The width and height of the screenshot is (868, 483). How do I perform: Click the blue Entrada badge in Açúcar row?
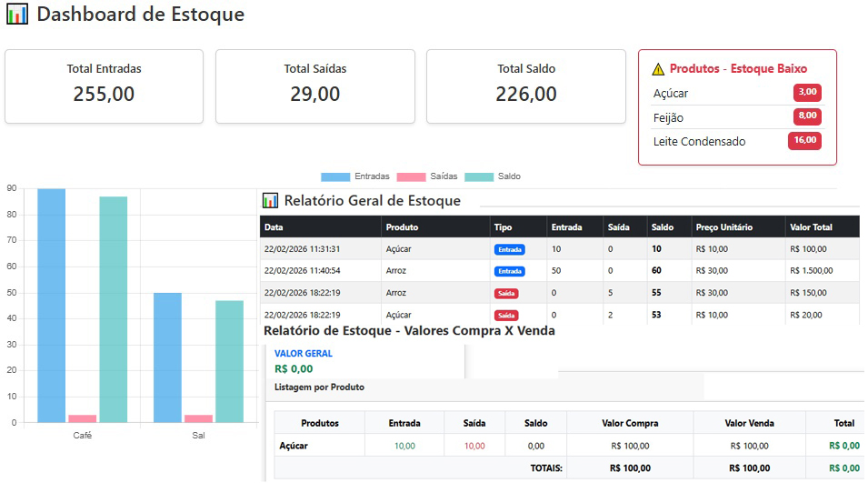[510, 249]
